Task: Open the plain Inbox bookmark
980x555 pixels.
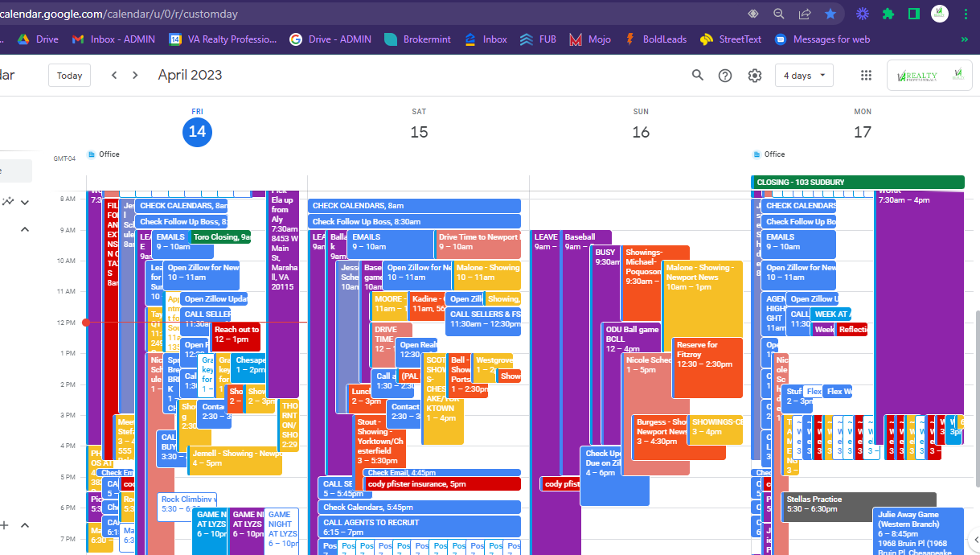Action: (x=486, y=39)
